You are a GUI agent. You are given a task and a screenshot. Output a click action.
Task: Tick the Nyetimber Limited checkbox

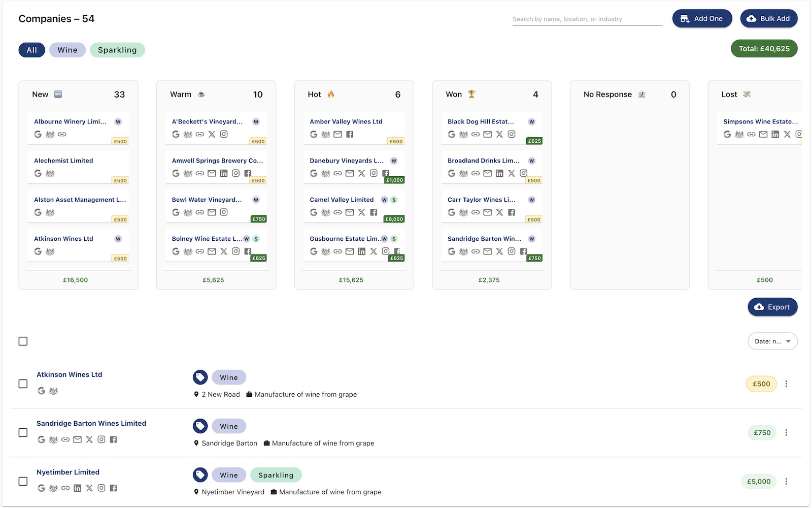point(23,482)
